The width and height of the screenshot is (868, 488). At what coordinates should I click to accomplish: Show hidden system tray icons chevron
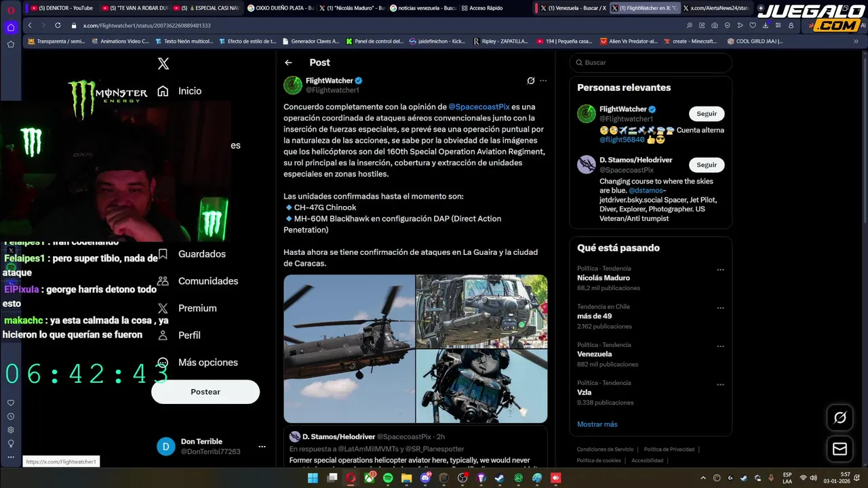click(x=703, y=478)
